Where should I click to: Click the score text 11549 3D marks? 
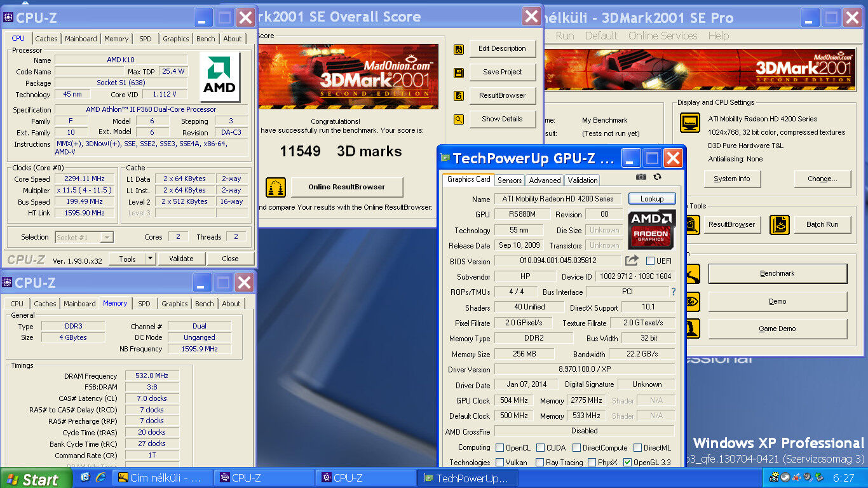(341, 152)
